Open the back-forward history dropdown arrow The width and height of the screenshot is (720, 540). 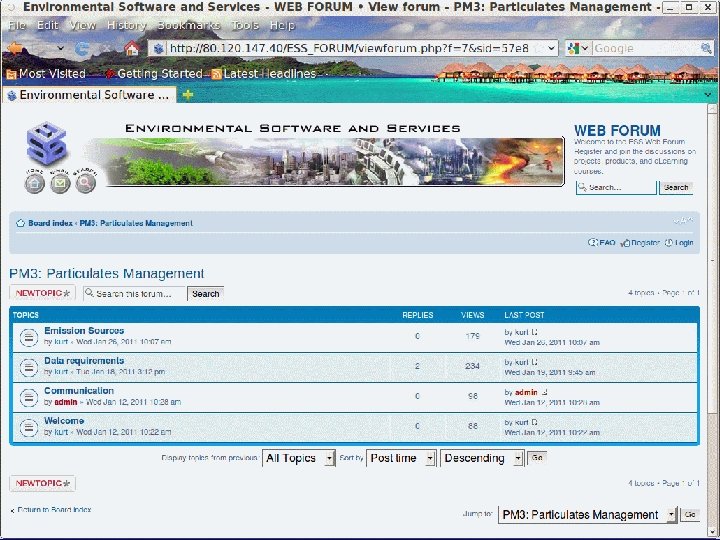tap(60, 48)
